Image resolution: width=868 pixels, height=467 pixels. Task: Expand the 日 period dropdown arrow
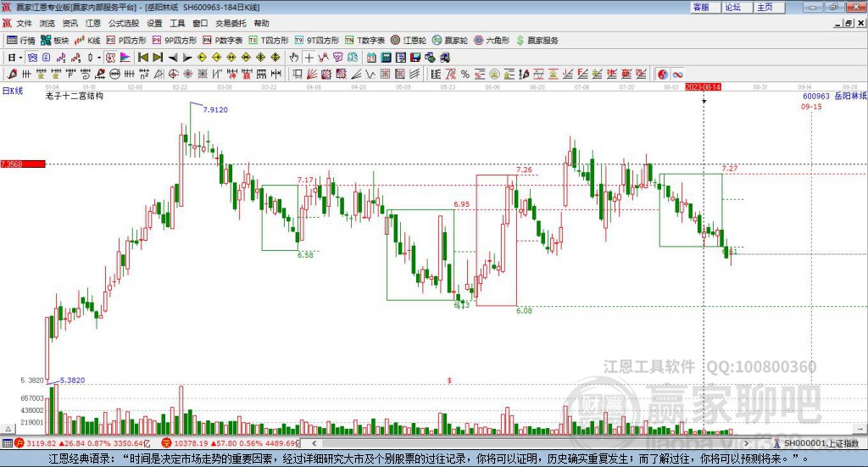[21, 58]
